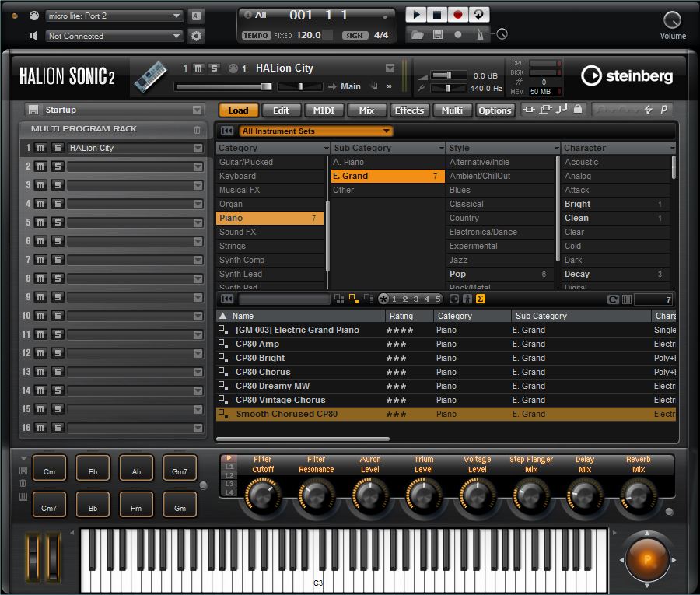700x595 pixels.
Task: Open the Sub Category column dropdown arrow
Action: [x=441, y=149]
